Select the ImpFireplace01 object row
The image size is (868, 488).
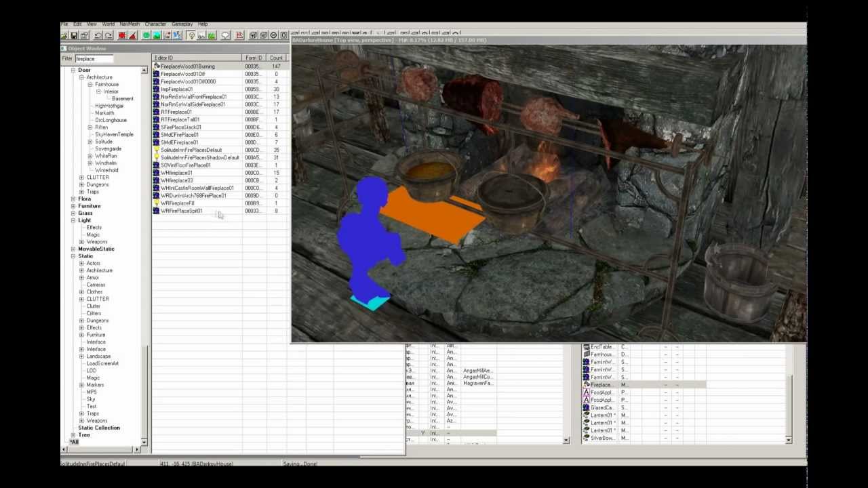click(220, 89)
